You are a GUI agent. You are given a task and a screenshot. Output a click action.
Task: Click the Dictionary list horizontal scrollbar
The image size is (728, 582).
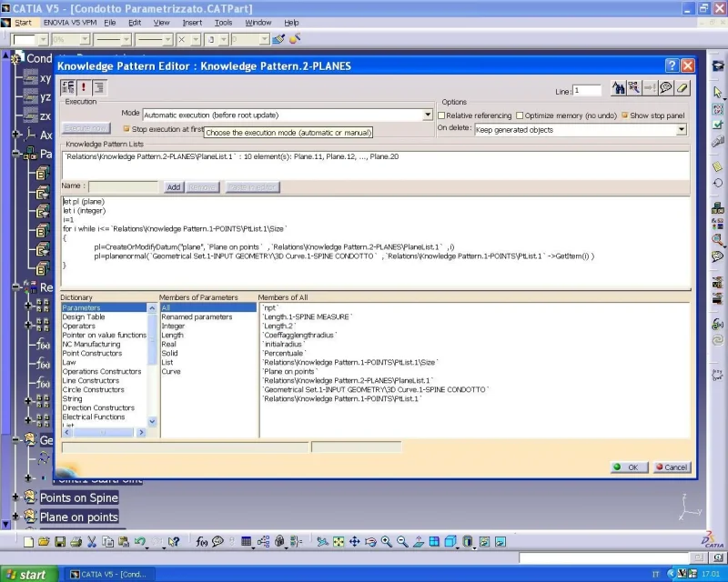(104, 433)
